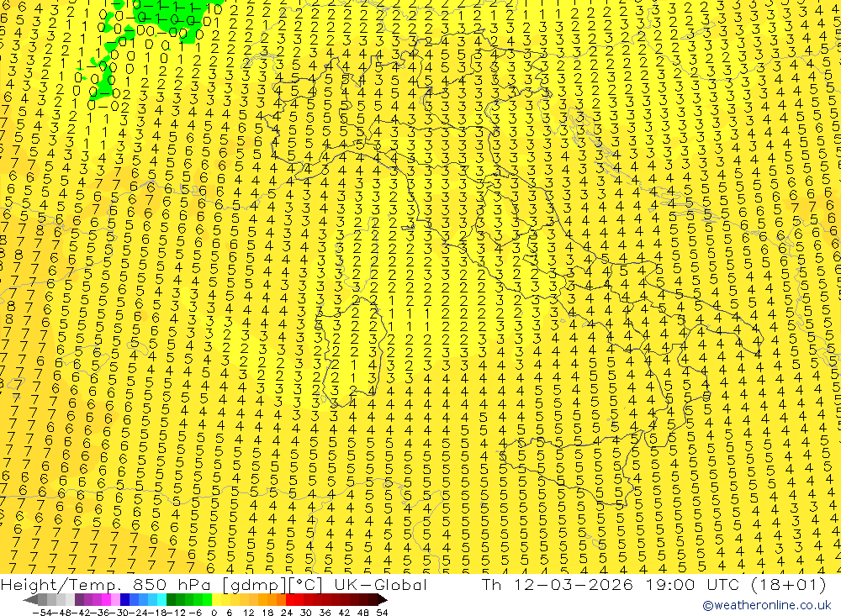This screenshot has height=616, width=841.
Task: Click the bright yellow legend swatch
Action: click(x=217, y=600)
